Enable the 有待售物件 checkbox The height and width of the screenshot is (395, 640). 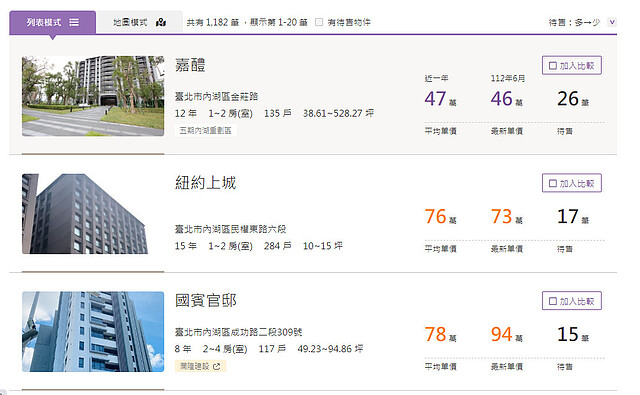pos(319,22)
